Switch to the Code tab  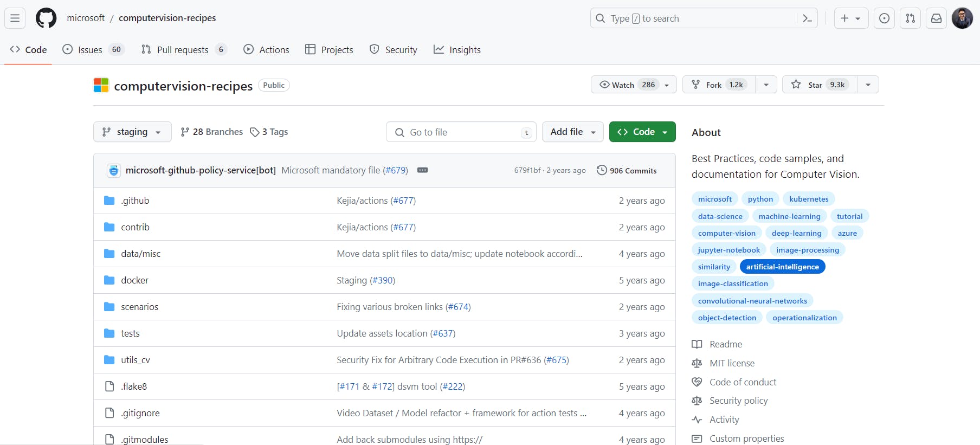pos(28,50)
